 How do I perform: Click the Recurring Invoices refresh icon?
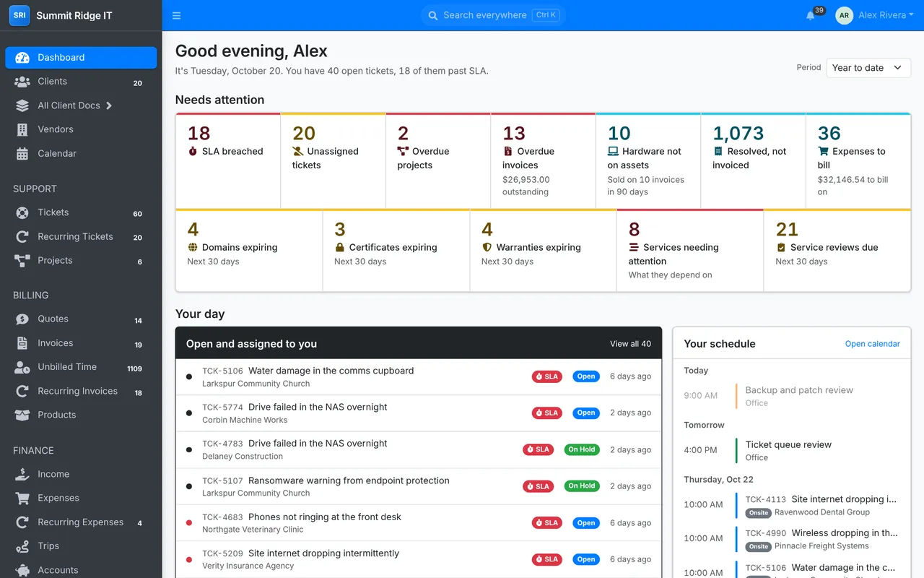pyautogui.click(x=22, y=391)
